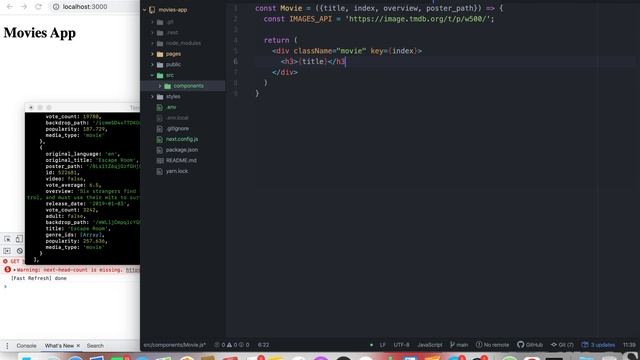Click the src/components/Movie.js path in status bar
The image size is (640, 360).
pos(174,345)
